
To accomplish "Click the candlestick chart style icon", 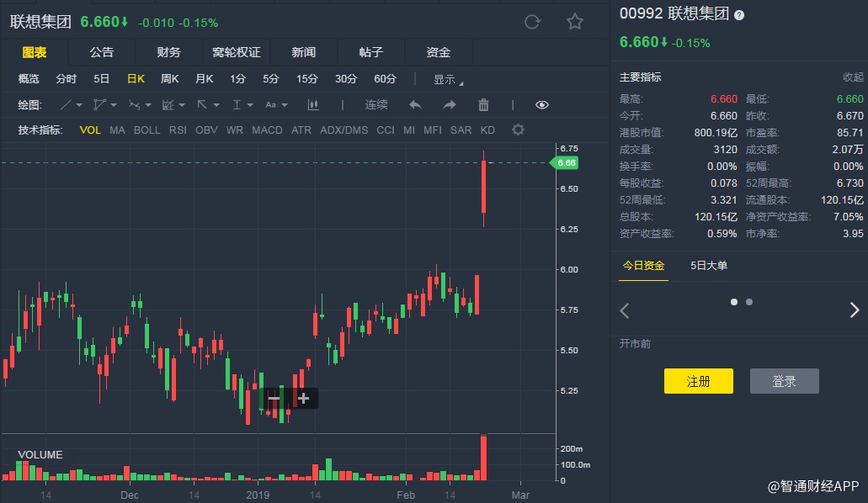I will (x=313, y=104).
